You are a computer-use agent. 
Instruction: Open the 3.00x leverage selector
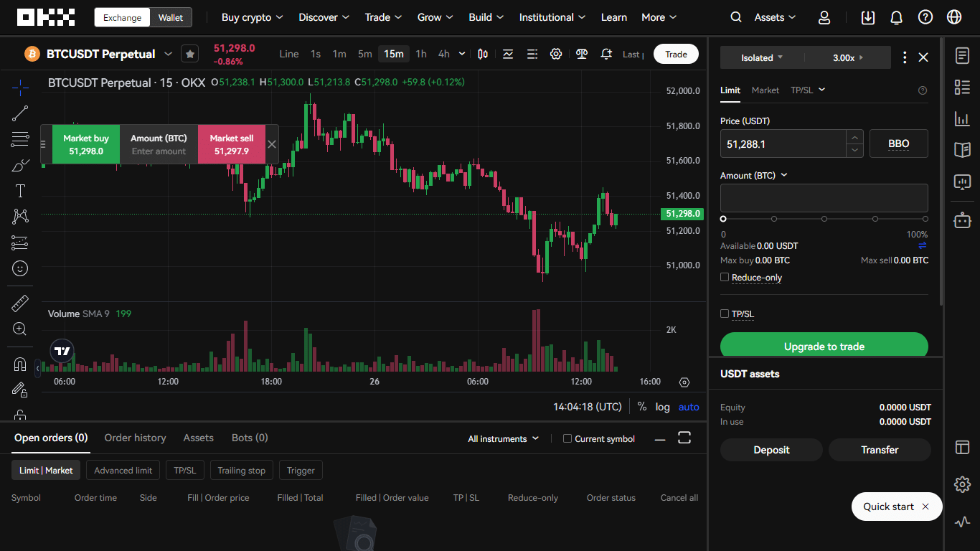click(848, 57)
